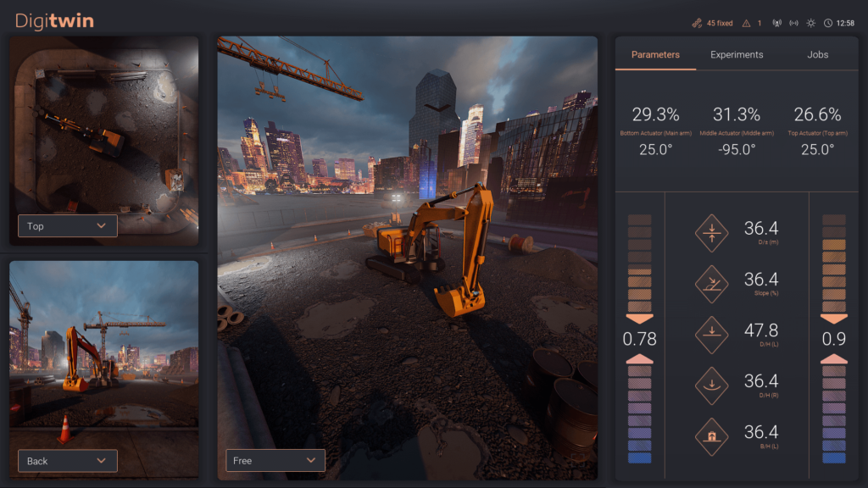Toggle brightness with the sun icon
868x488 pixels.
(811, 23)
